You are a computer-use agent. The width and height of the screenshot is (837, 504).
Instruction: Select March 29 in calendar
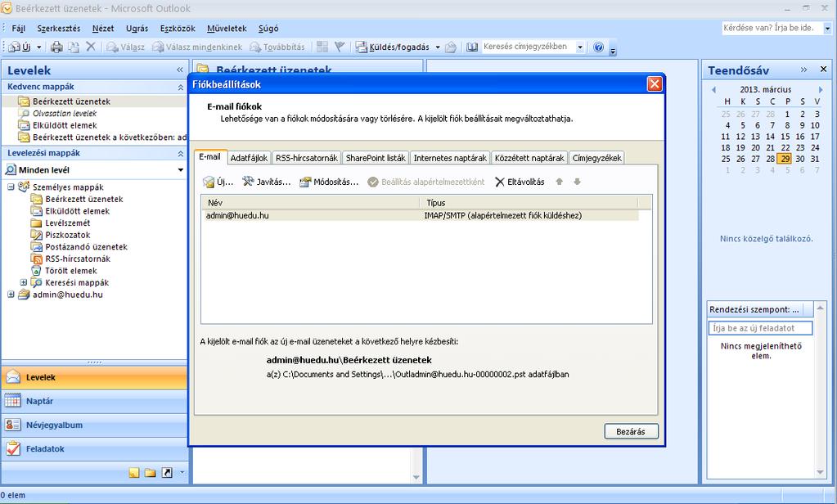pos(784,159)
